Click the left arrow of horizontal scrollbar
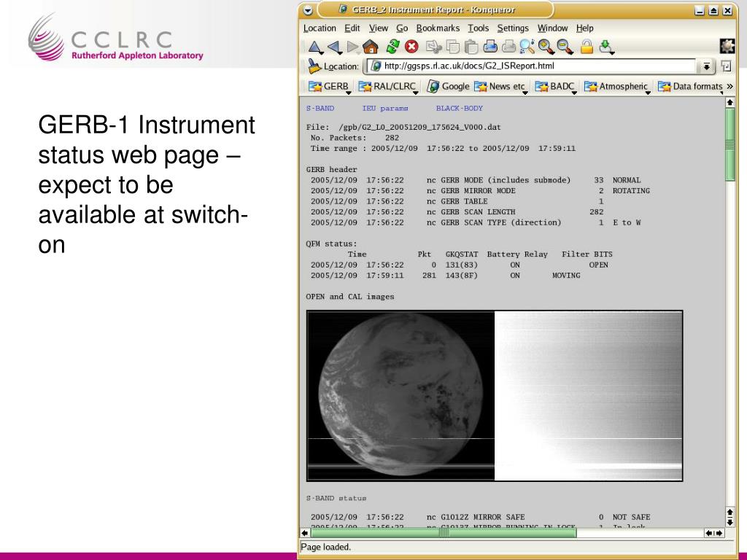Image resolution: width=747 pixels, height=560 pixels. (x=305, y=533)
